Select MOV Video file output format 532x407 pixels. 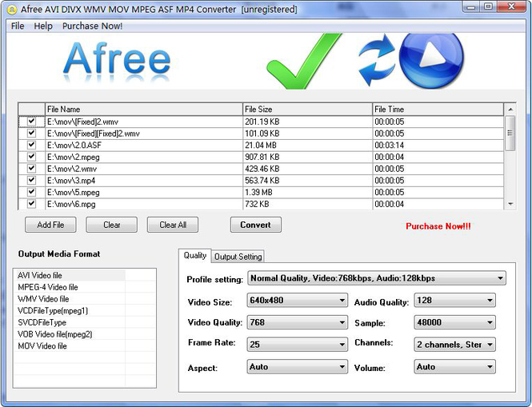(x=70, y=346)
